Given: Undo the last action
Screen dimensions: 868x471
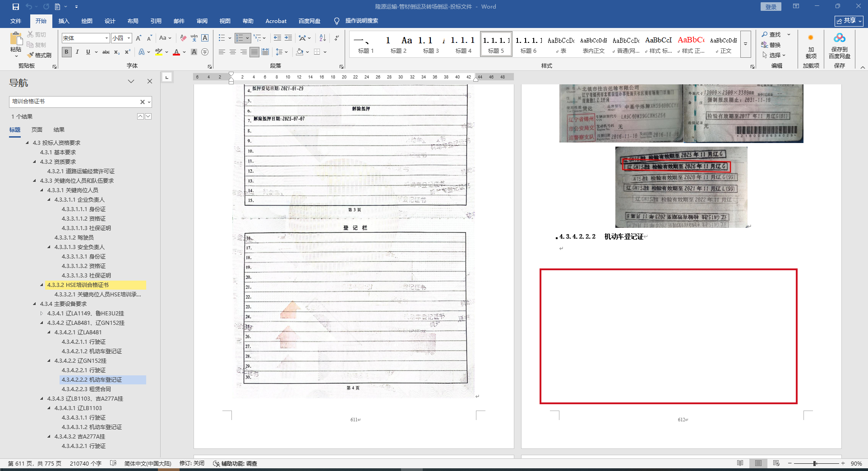Looking at the screenshot, I should point(29,7).
